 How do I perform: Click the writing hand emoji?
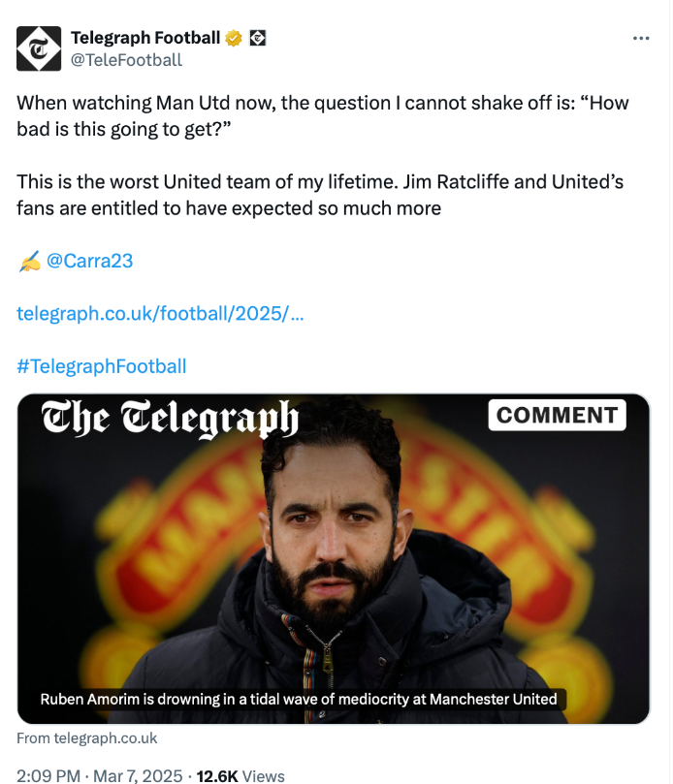click(x=29, y=262)
